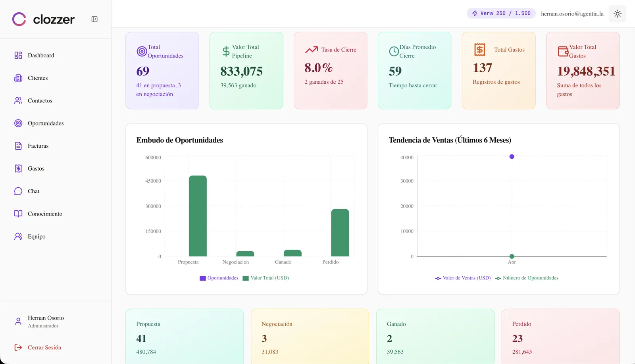
Task: Click the trending arrow icon on Tasa de Cierre
Action: tap(312, 50)
